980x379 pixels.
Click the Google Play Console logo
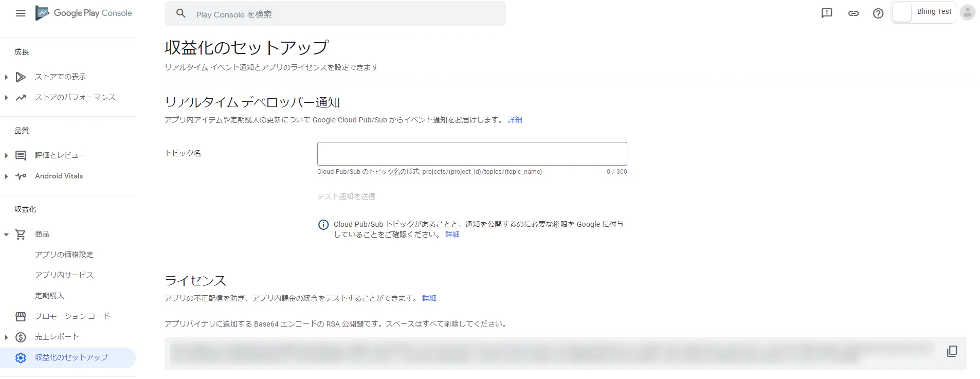click(x=83, y=13)
